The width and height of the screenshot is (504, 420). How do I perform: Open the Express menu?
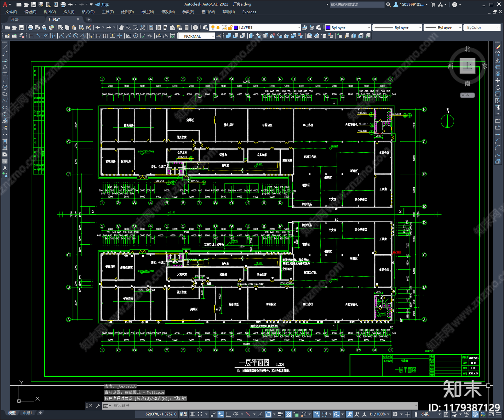249,12
